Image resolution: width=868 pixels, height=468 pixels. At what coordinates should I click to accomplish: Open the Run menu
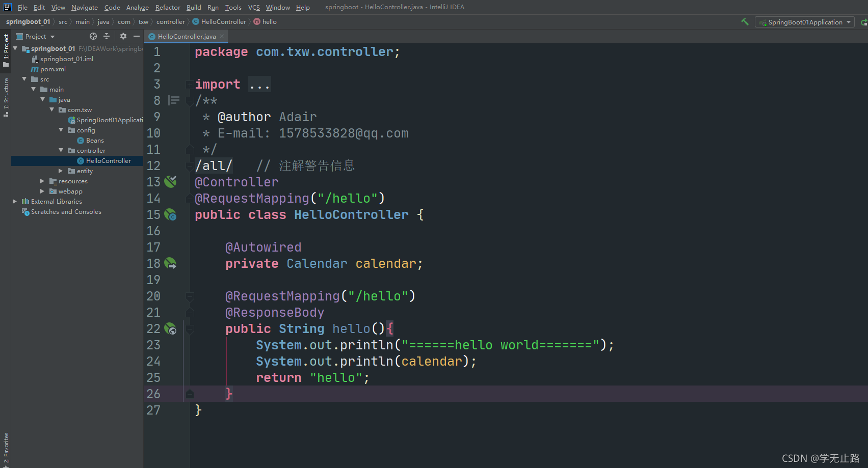pos(213,7)
